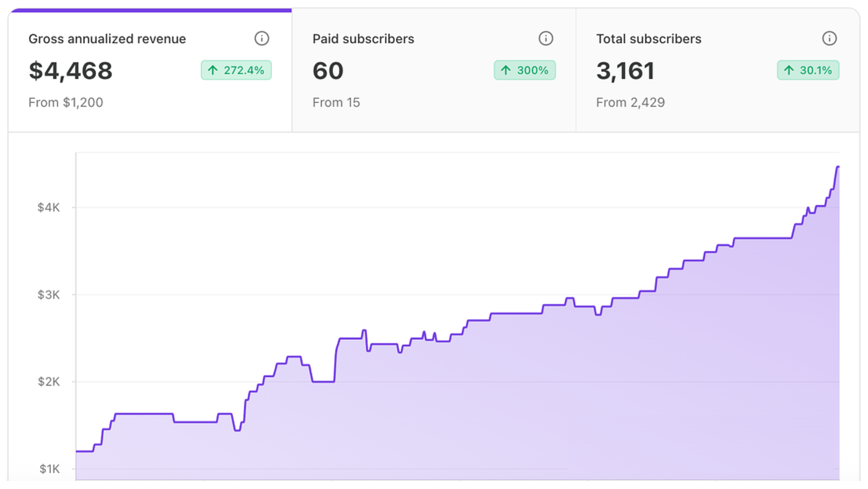Click the $1K y-axis label
This screenshot has width=868, height=489.
pyautogui.click(x=49, y=469)
